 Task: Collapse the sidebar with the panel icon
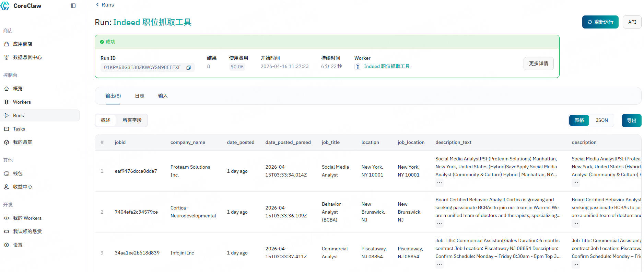73,6
